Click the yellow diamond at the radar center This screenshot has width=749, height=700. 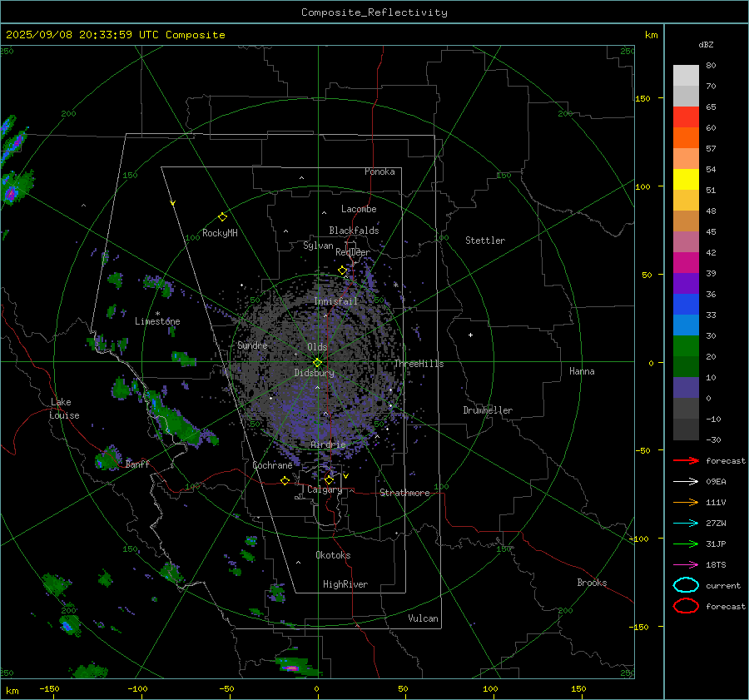click(x=317, y=363)
